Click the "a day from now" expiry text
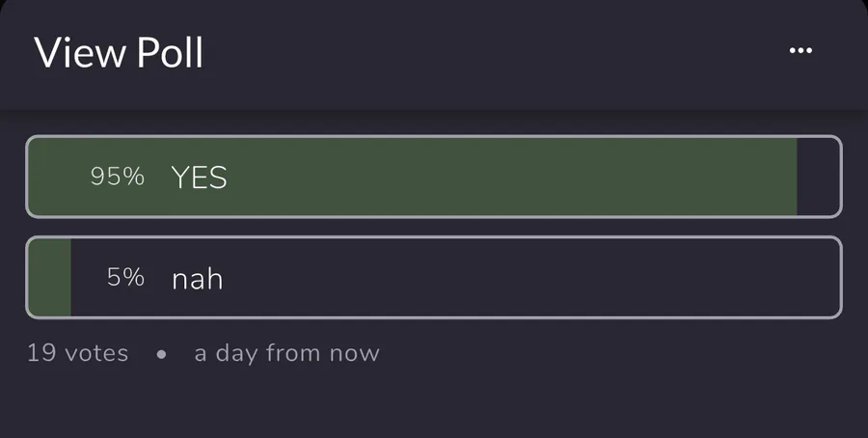868x438 pixels. (286, 353)
